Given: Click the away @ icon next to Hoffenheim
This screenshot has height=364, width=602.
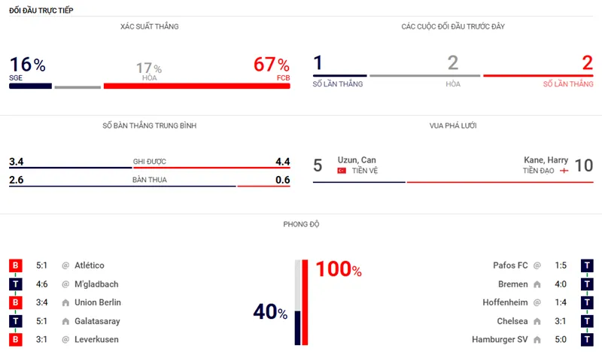Looking at the screenshot, I should (537, 303).
